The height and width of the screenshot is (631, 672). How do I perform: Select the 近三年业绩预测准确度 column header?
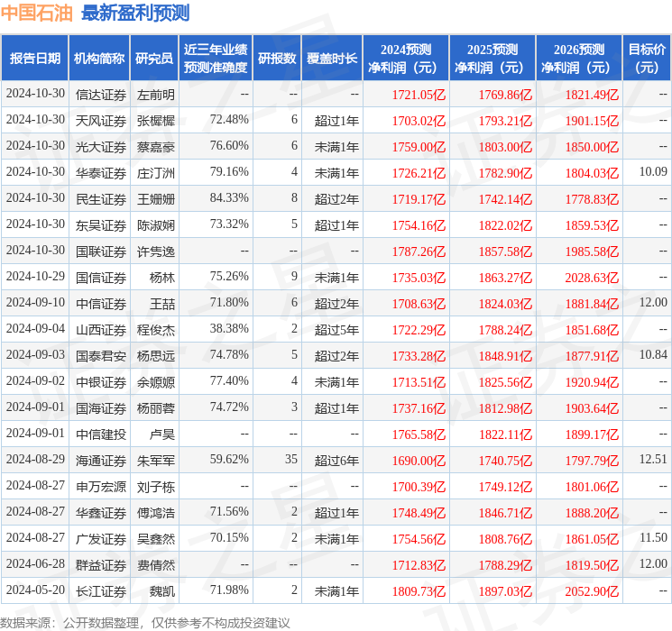click(x=216, y=59)
